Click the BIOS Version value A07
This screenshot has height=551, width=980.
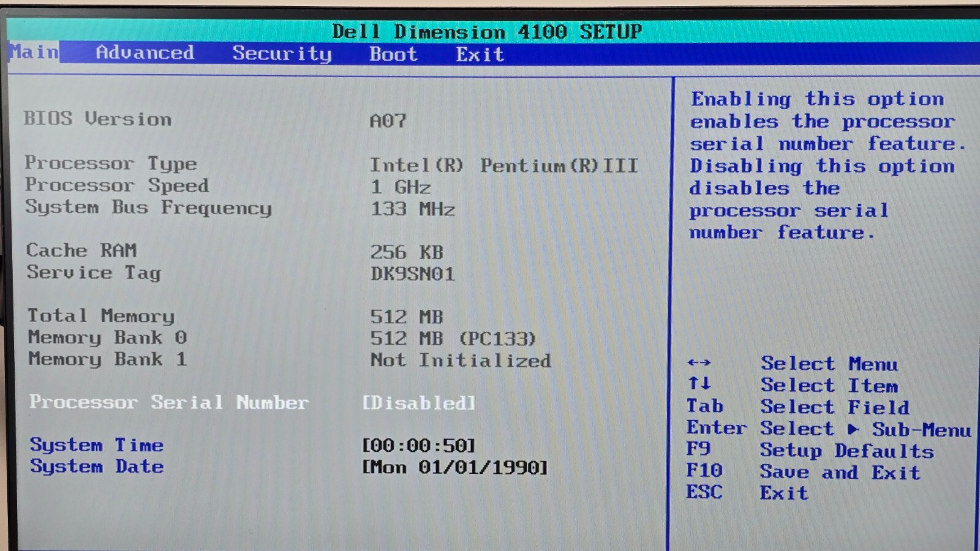(388, 121)
